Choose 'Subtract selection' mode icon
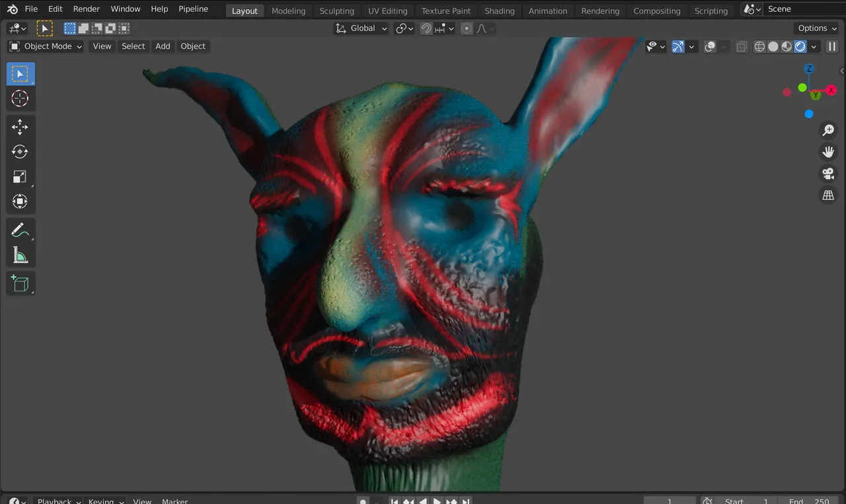Image resolution: width=846 pixels, height=504 pixels. tap(96, 28)
